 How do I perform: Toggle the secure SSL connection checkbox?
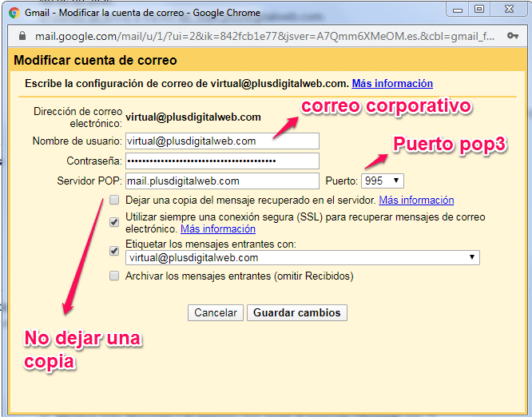(114, 222)
